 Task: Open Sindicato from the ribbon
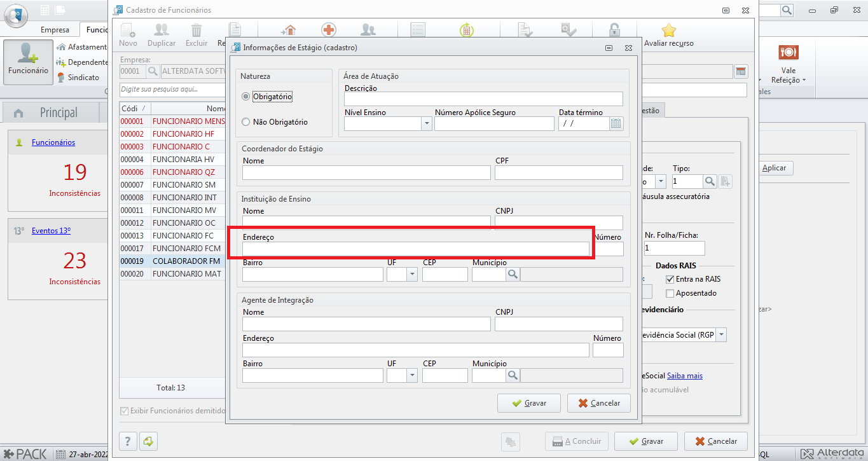(x=78, y=78)
